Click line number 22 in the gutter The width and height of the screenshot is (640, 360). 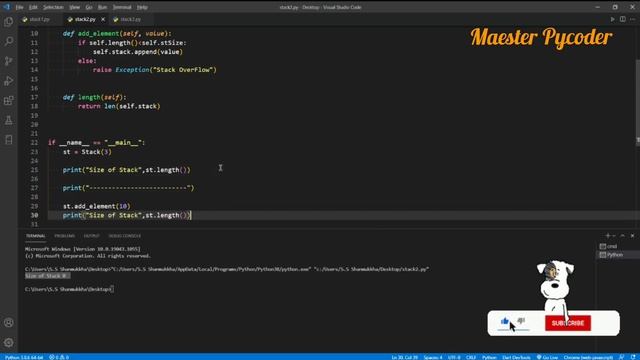(x=34, y=143)
